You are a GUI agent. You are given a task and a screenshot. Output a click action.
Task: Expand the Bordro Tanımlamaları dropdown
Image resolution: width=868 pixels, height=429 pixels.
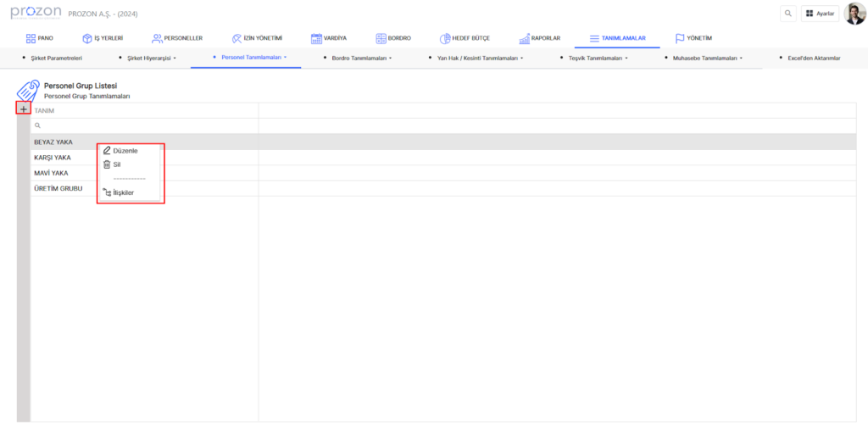click(x=362, y=58)
